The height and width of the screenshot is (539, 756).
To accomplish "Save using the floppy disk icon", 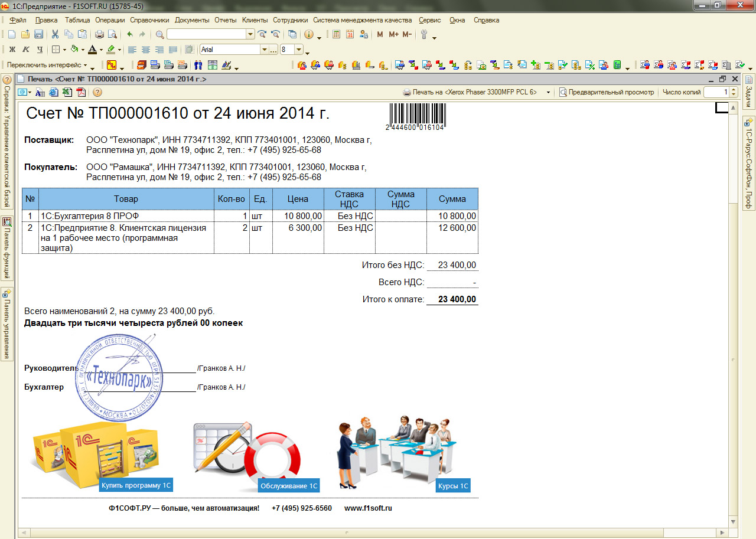I will [x=38, y=34].
